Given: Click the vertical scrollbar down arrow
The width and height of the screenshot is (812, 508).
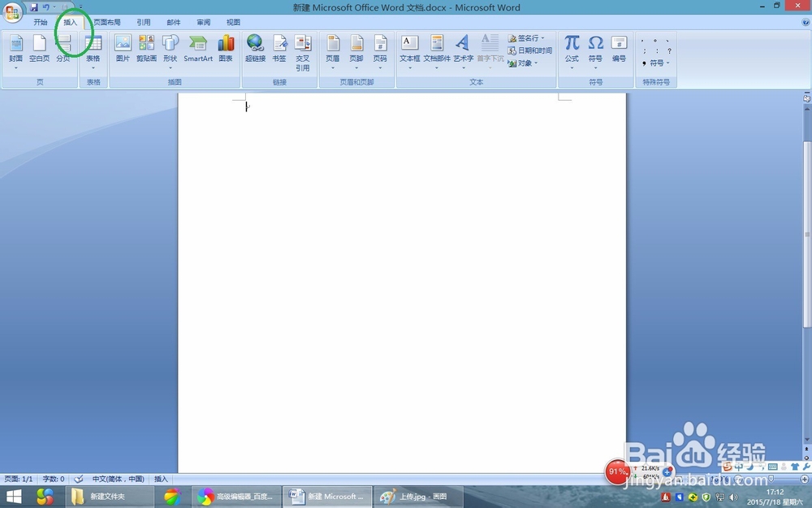Looking at the screenshot, I should [x=807, y=440].
